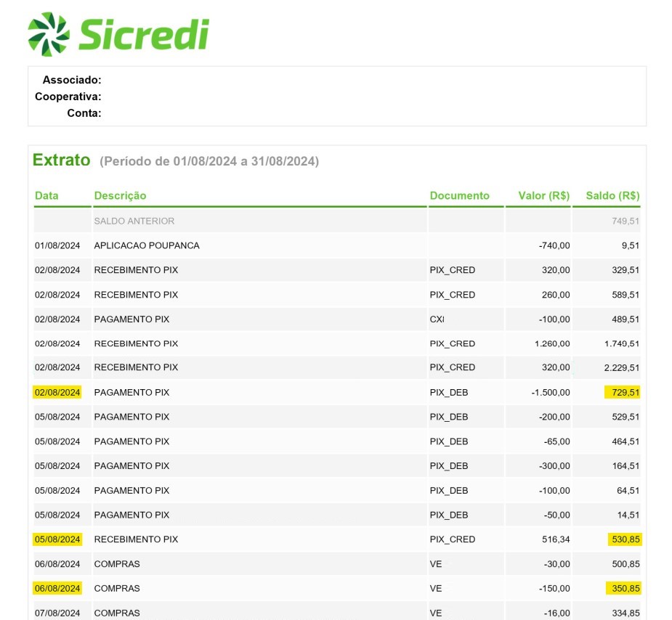Click the highlighted 05/08/2024 date cell

pos(56,539)
